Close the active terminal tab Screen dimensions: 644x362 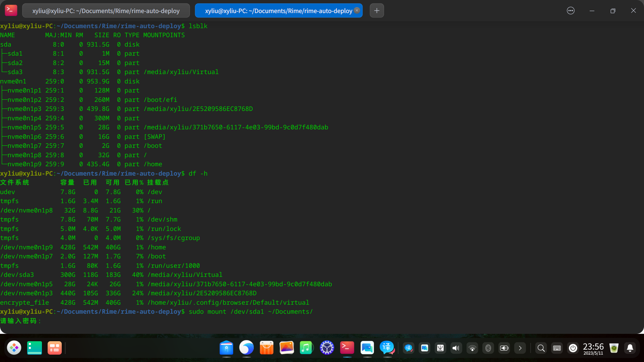pos(357,10)
